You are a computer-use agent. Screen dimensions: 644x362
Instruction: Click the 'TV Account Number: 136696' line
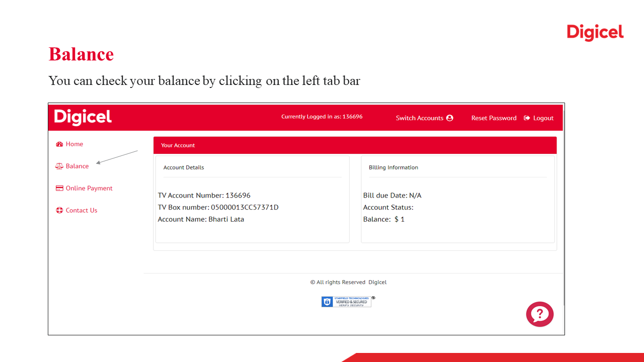pyautogui.click(x=204, y=196)
